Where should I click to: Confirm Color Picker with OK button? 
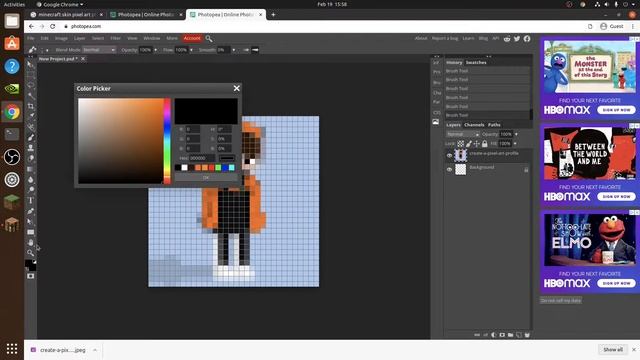206,178
